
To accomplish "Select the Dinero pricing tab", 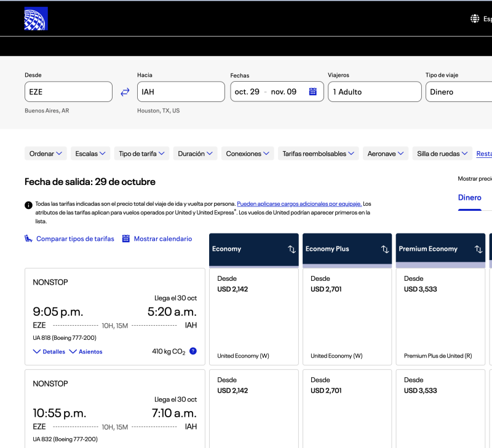I will click(x=470, y=198).
